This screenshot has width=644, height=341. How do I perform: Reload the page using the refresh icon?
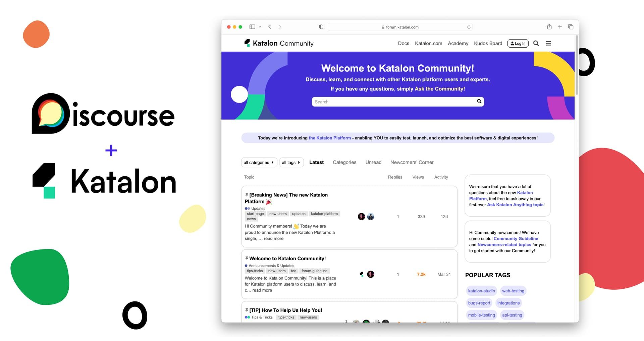469,27
